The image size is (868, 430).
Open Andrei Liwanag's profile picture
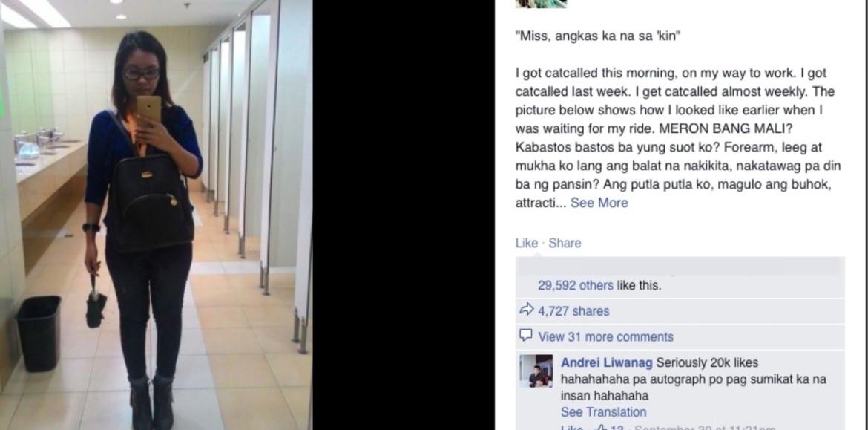(x=536, y=371)
